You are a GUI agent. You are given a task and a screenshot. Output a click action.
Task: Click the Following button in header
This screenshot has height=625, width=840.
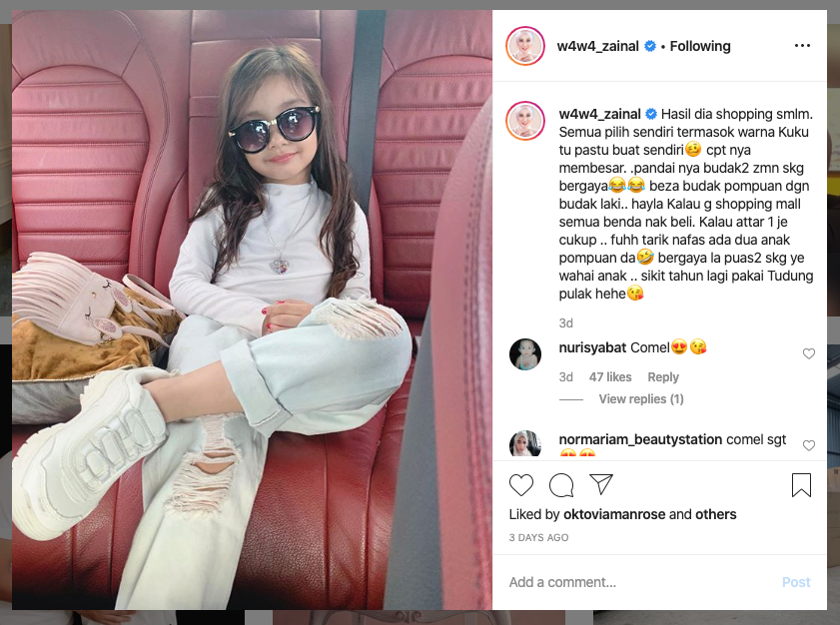point(699,46)
